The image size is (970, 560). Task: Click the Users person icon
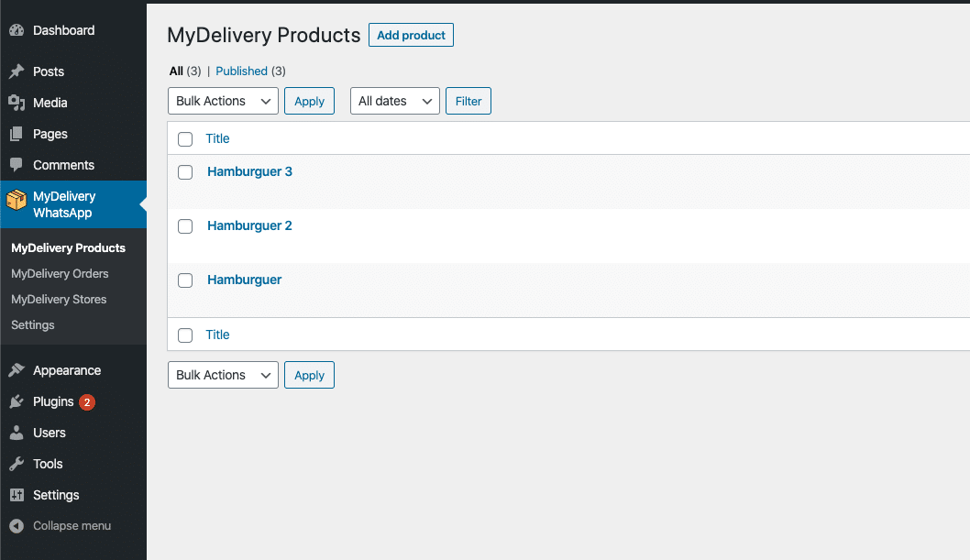pyautogui.click(x=17, y=433)
